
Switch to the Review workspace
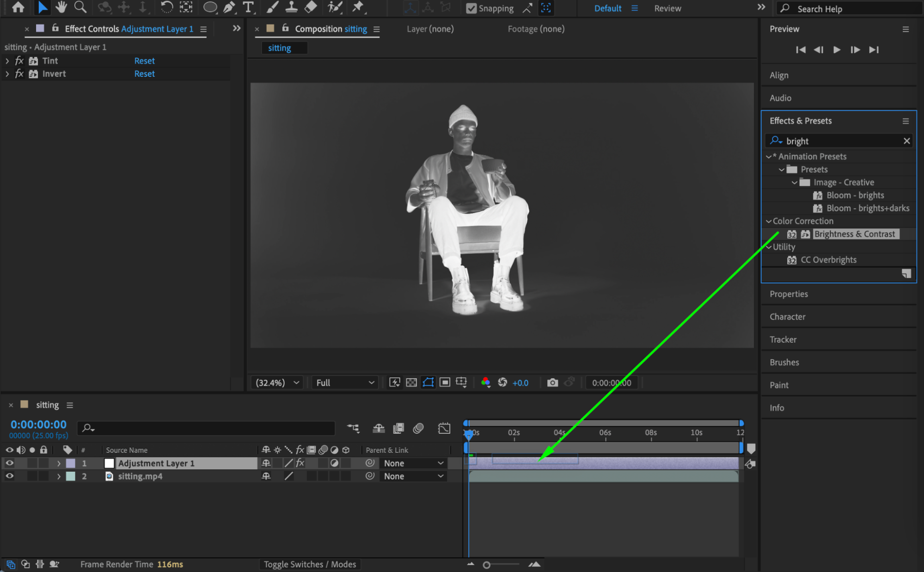[x=667, y=8]
